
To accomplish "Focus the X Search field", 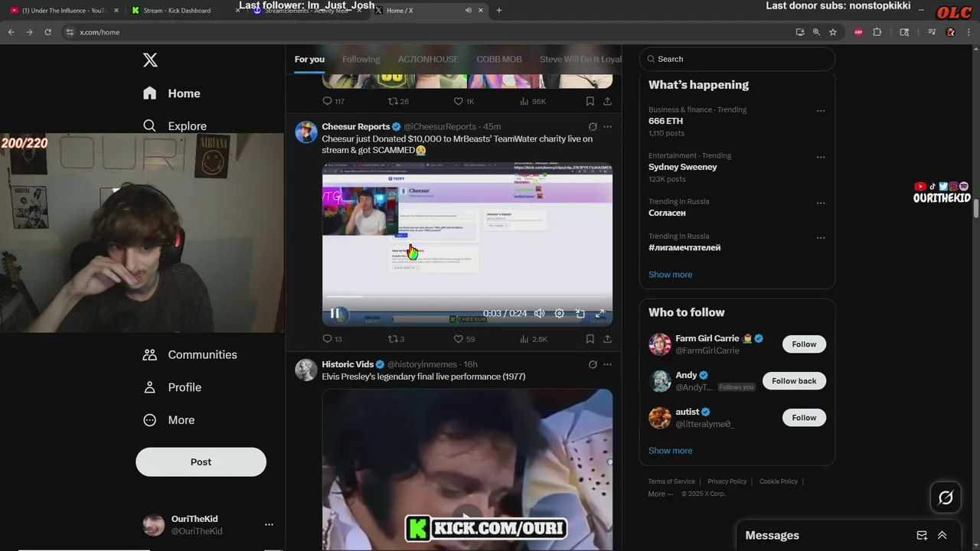I will coord(737,59).
